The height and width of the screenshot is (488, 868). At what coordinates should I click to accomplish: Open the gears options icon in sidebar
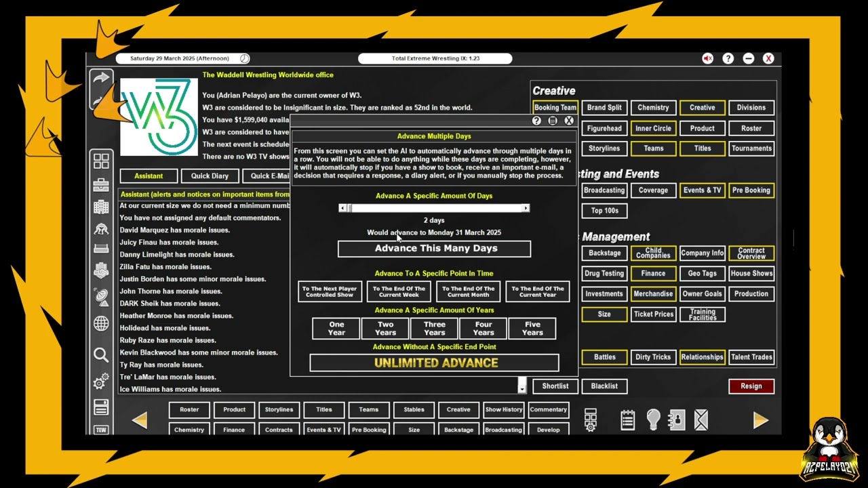tap(101, 382)
